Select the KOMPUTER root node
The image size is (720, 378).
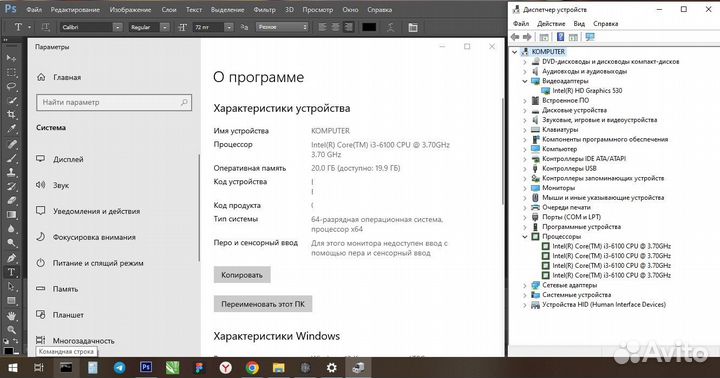point(548,51)
